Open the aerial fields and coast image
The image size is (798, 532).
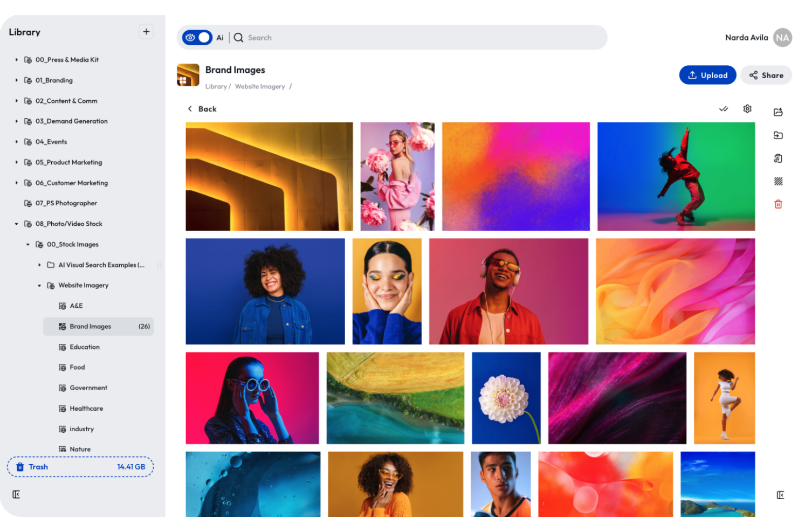click(395, 398)
